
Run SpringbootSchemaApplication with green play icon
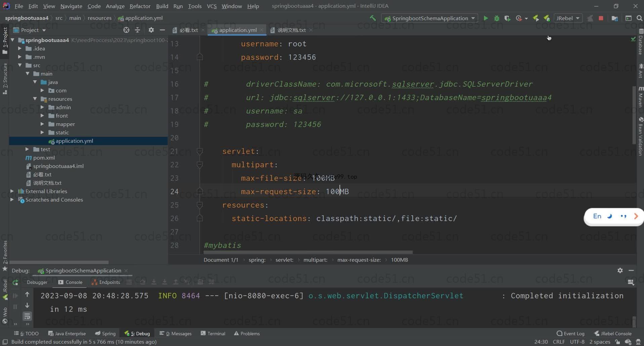(486, 18)
